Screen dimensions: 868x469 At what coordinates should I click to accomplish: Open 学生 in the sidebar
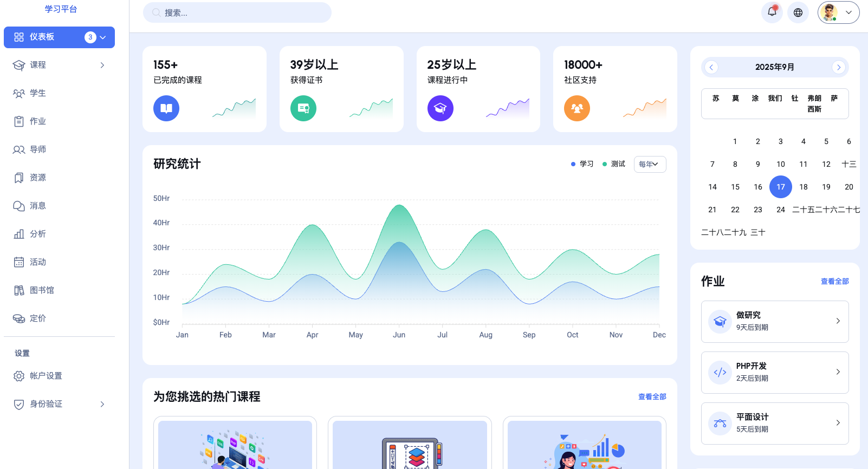point(38,93)
